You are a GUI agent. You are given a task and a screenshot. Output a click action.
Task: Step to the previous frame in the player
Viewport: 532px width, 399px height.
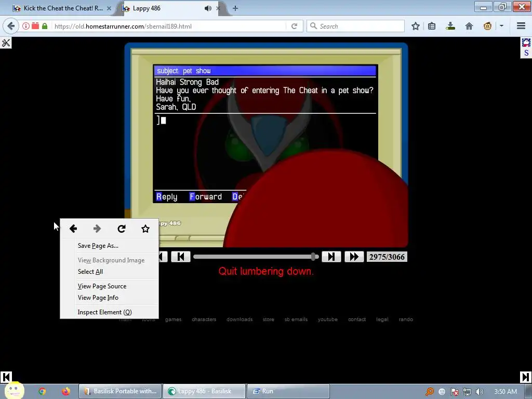click(180, 257)
